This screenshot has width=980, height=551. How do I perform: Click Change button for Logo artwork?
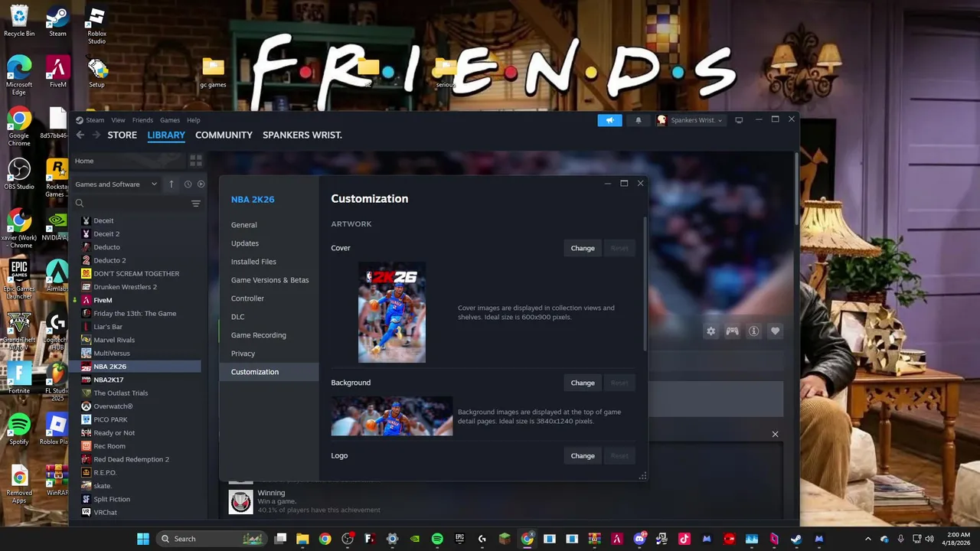(583, 455)
